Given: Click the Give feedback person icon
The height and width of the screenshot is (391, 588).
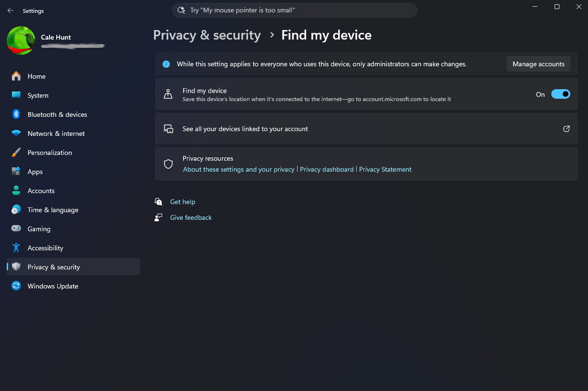Looking at the screenshot, I should click(158, 217).
